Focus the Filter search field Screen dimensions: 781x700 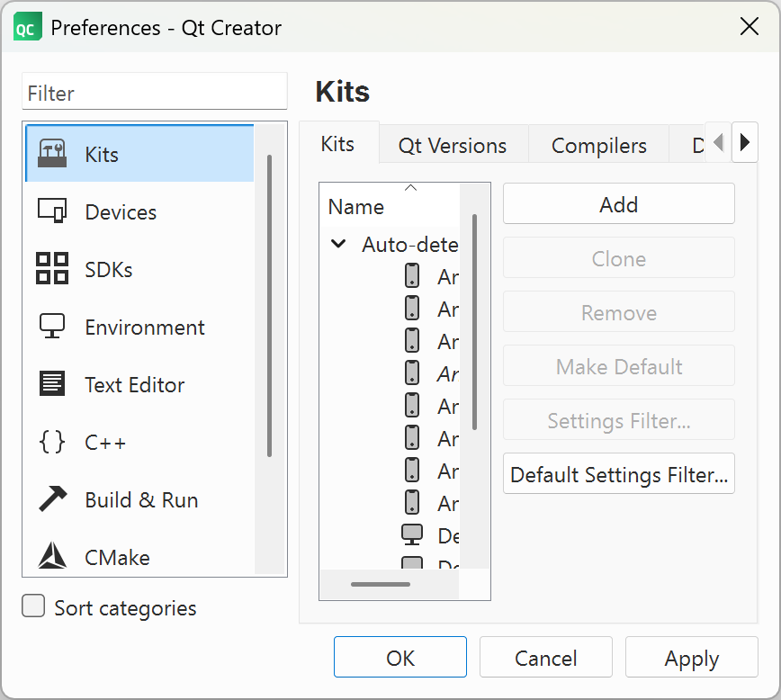click(155, 92)
